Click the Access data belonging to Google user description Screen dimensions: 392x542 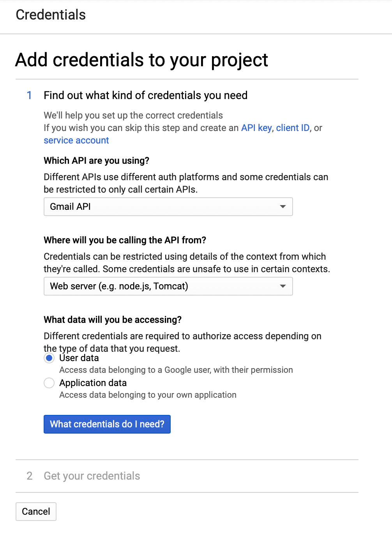pos(176,370)
